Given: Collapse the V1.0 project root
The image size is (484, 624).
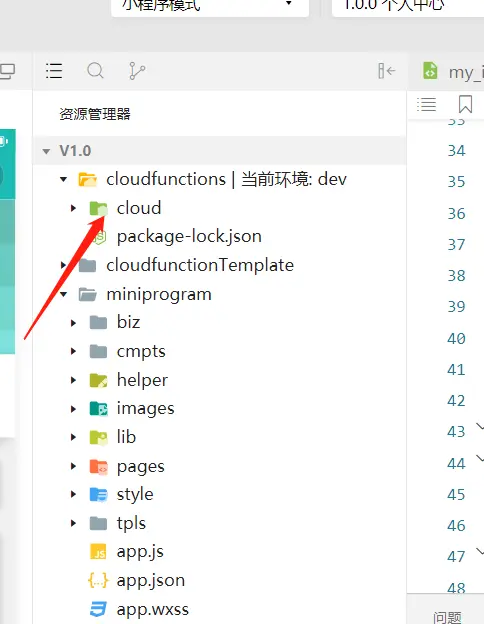Looking at the screenshot, I should pyautogui.click(x=46, y=151).
